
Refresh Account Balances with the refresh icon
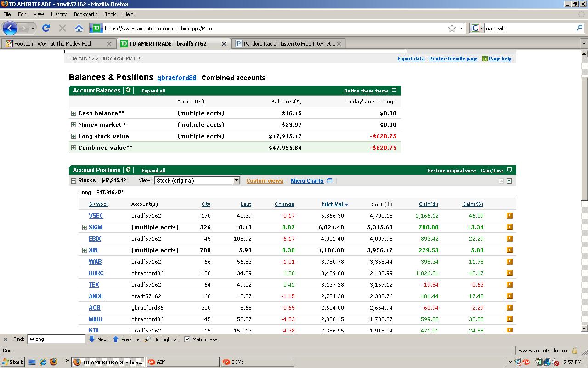coord(128,90)
